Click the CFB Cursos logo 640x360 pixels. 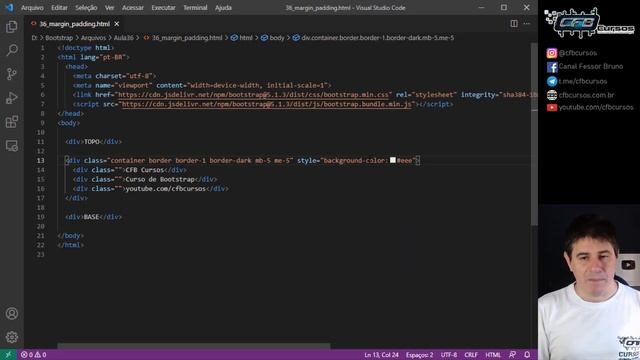pos(589,23)
